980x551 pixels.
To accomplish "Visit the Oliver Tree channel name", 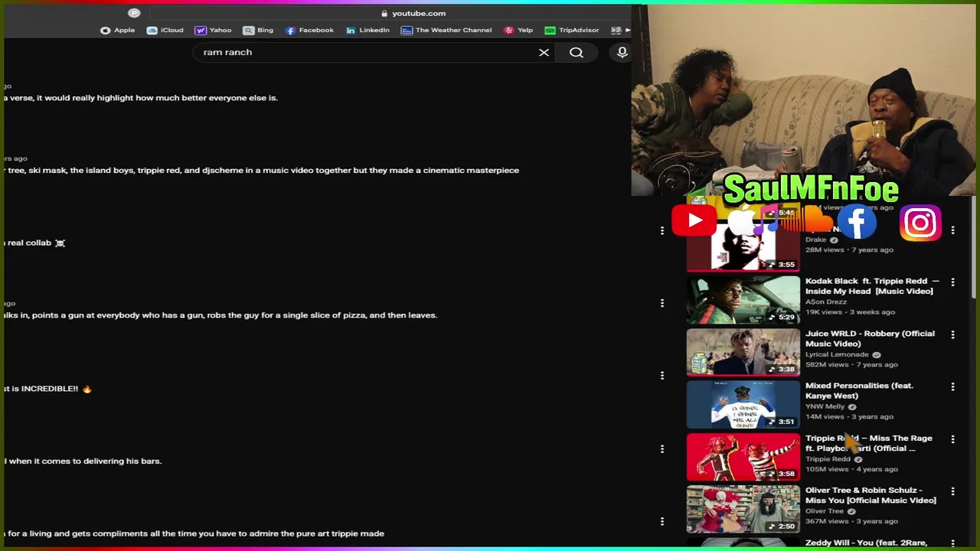I will (825, 511).
